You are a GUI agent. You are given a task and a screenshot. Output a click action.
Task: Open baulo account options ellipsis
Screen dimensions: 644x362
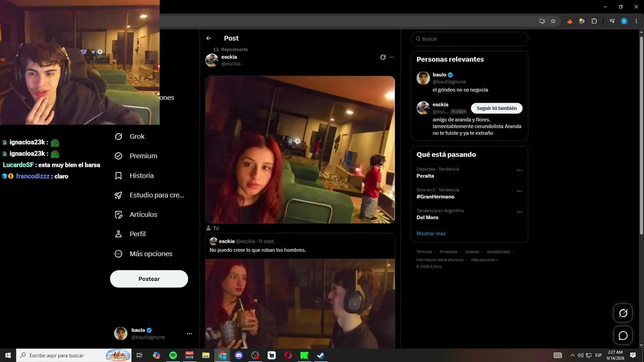[190, 333]
